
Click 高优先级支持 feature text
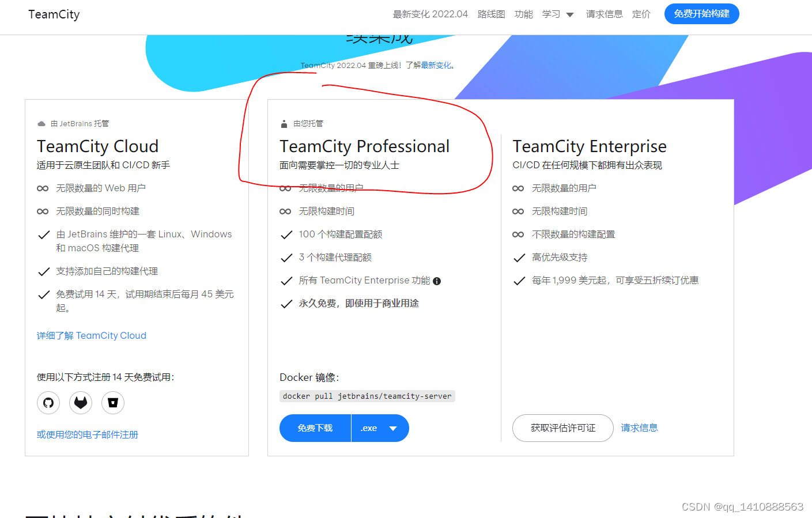560,258
